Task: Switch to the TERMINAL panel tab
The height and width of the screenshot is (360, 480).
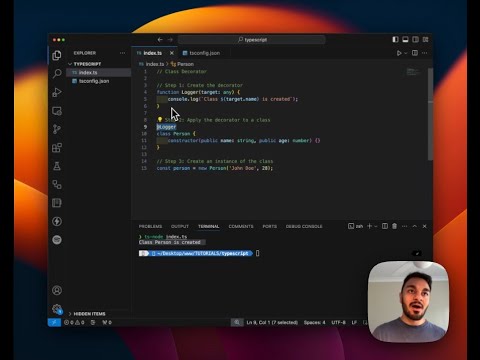Action: (x=209, y=226)
